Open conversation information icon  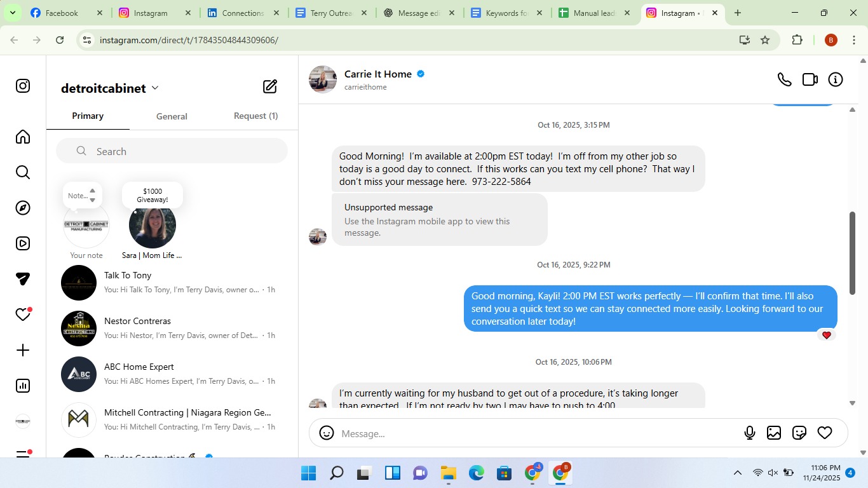(x=836, y=79)
